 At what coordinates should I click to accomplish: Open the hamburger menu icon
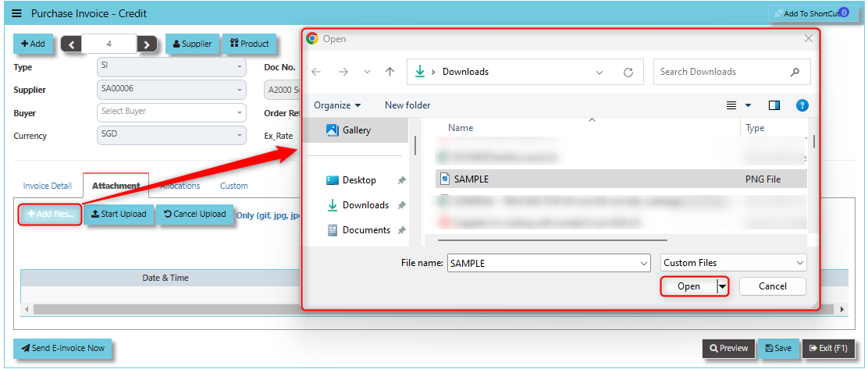[17, 14]
